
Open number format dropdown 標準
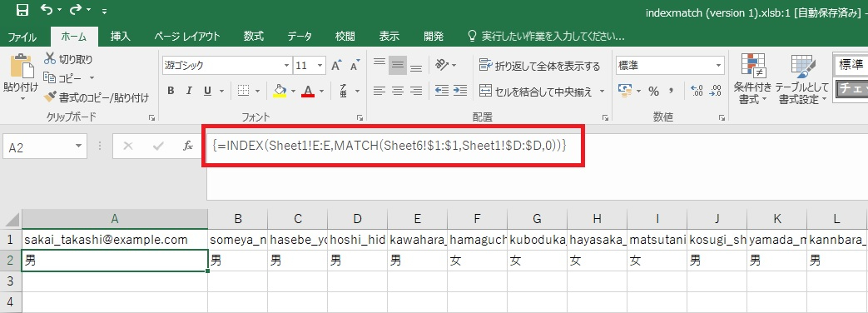coord(718,66)
